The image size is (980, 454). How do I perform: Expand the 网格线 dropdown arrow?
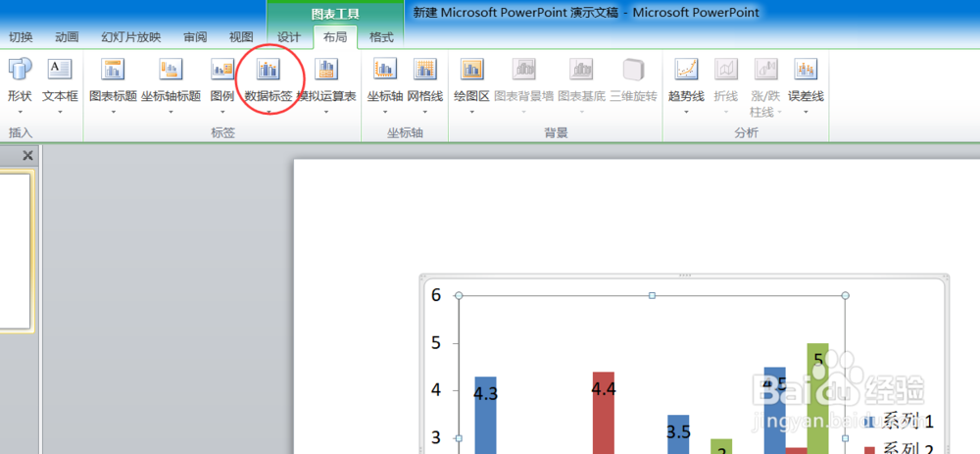425,113
